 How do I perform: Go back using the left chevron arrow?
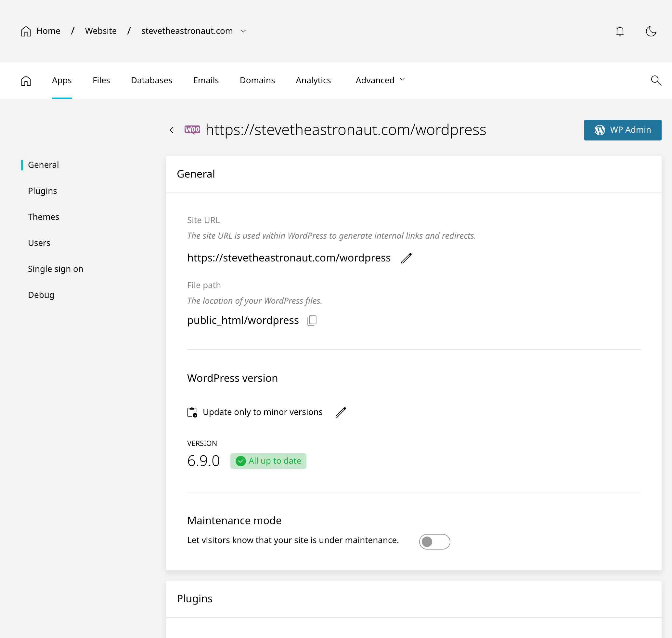coord(172,130)
